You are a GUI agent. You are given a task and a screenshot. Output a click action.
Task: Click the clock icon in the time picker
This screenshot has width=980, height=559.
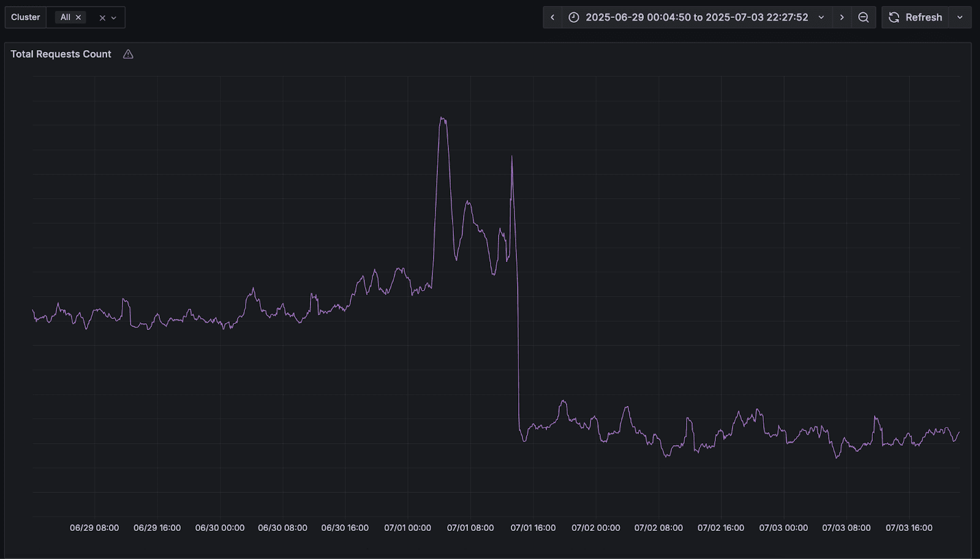click(573, 17)
